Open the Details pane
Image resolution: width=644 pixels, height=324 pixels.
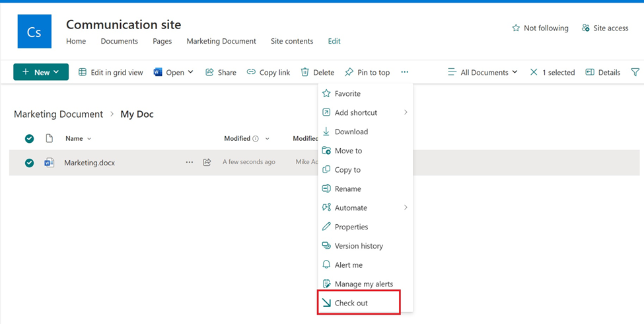point(602,72)
